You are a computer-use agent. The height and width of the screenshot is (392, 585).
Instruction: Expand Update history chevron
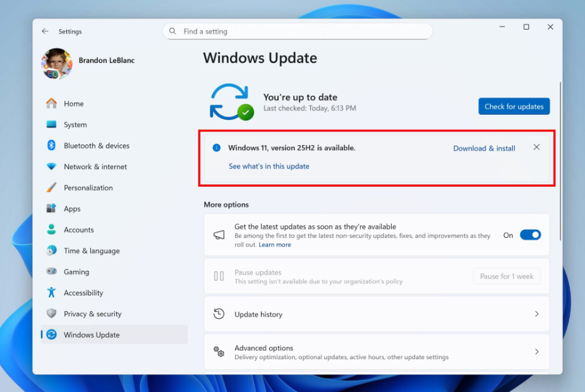click(536, 314)
